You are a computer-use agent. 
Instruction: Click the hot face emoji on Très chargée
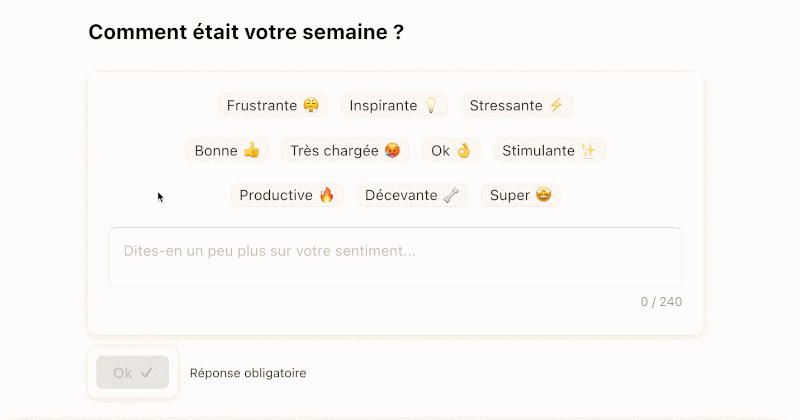[x=393, y=150]
